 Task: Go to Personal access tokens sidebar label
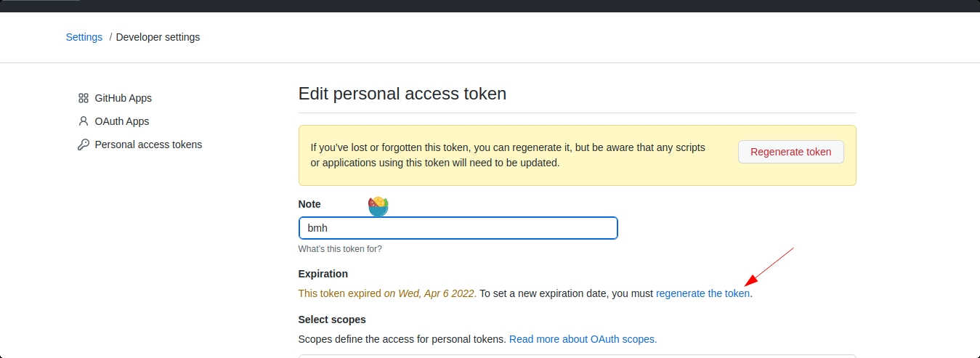148,145
